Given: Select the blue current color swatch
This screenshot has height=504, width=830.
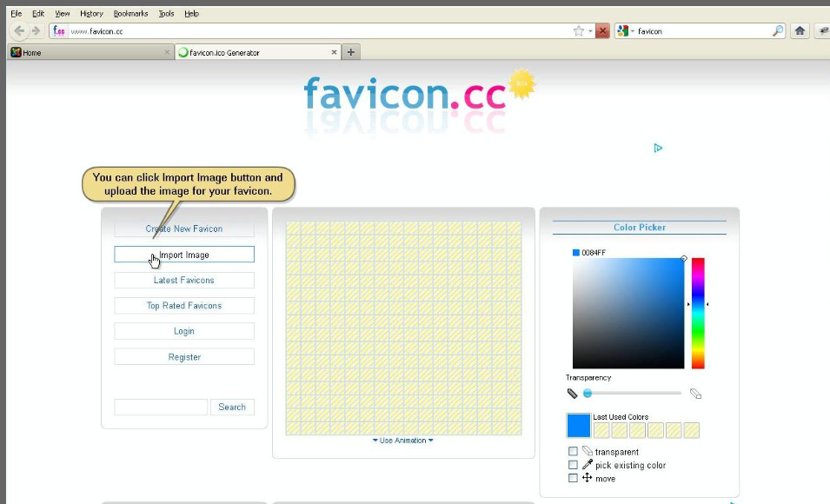Looking at the screenshot, I should (579, 426).
